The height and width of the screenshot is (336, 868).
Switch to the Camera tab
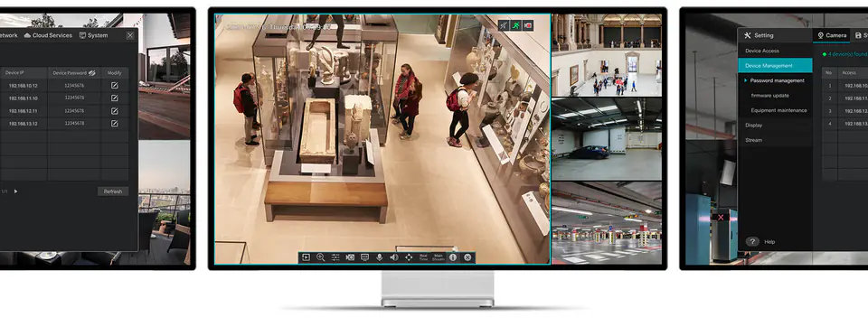(x=832, y=35)
